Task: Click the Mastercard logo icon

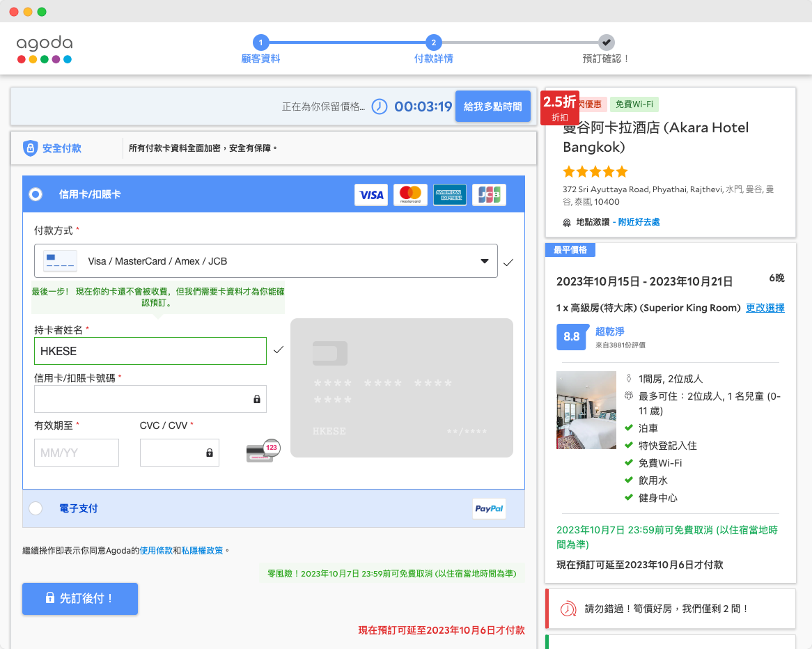Action: click(x=410, y=195)
